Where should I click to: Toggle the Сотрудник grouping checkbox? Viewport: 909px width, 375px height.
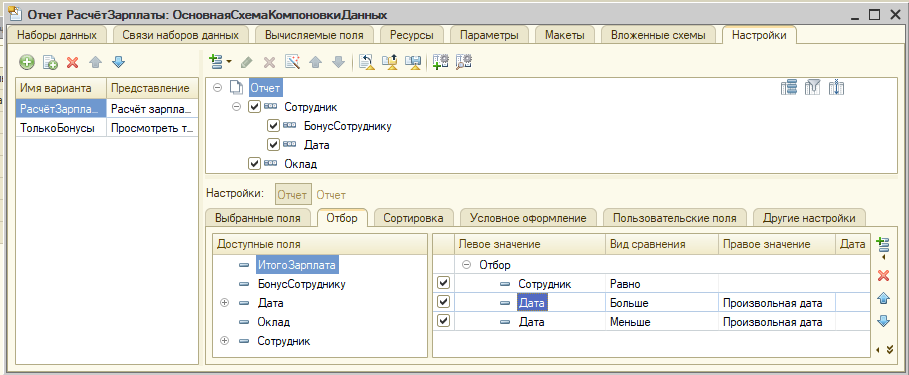[254, 107]
